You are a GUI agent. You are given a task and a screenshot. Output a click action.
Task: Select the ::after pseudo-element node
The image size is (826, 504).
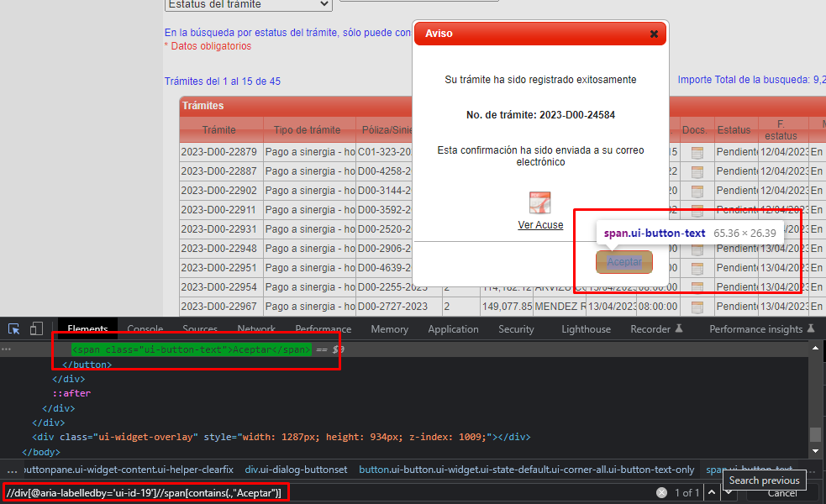(x=71, y=393)
